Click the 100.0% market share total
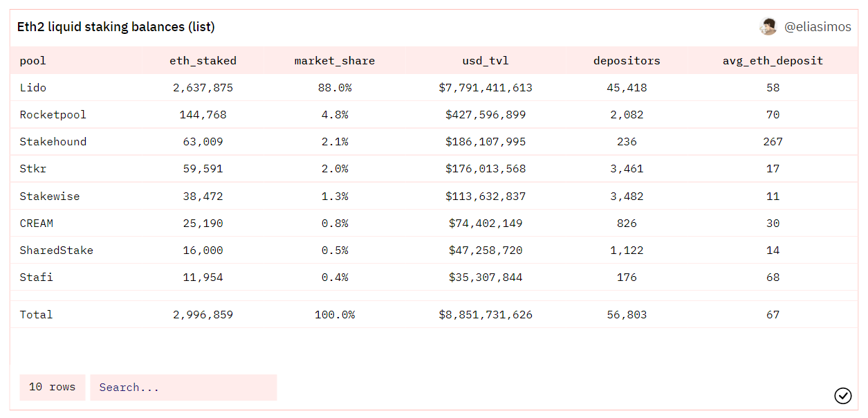Viewport: 868px width, 418px height. click(335, 315)
